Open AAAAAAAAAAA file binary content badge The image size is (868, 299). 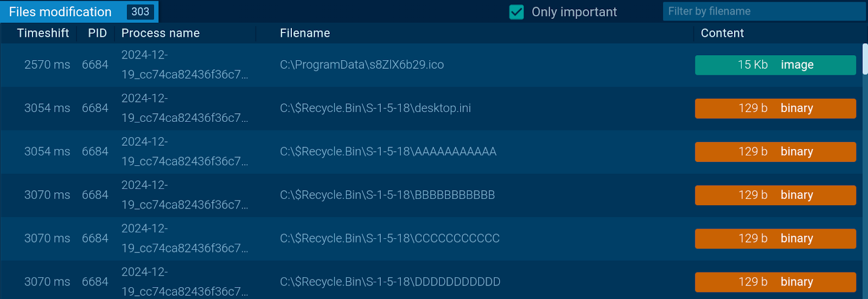(x=775, y=152)
